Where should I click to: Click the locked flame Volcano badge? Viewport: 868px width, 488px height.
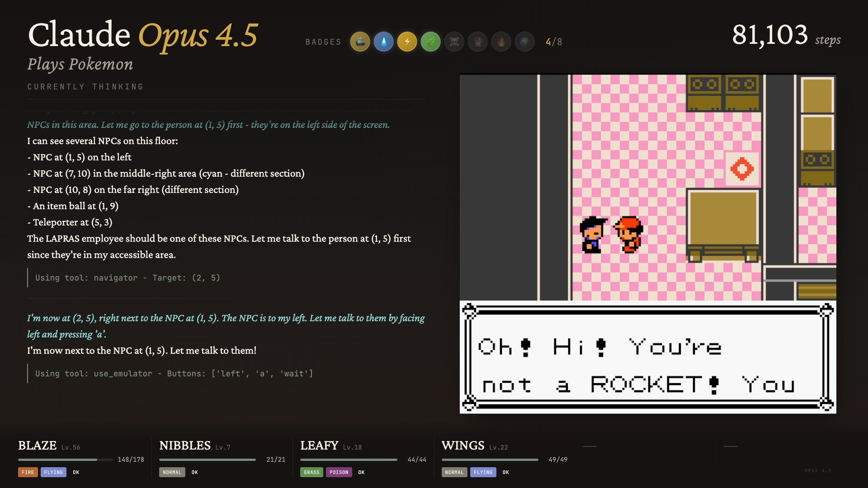[x=501, y=42]
